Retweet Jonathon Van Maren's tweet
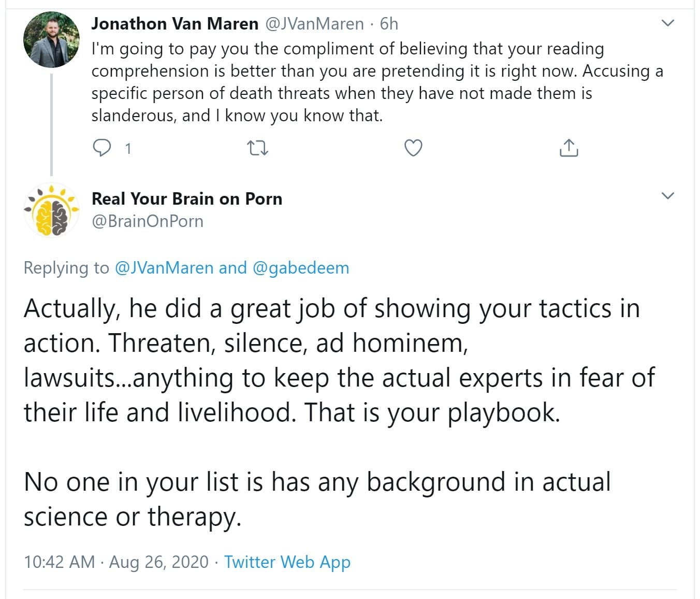700x599 pixels. 257,149
